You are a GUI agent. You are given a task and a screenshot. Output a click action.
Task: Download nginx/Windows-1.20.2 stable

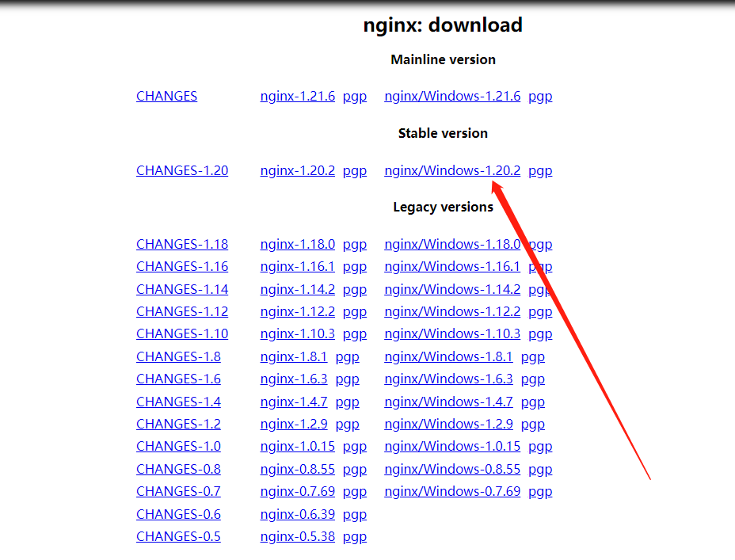(452, 170)
